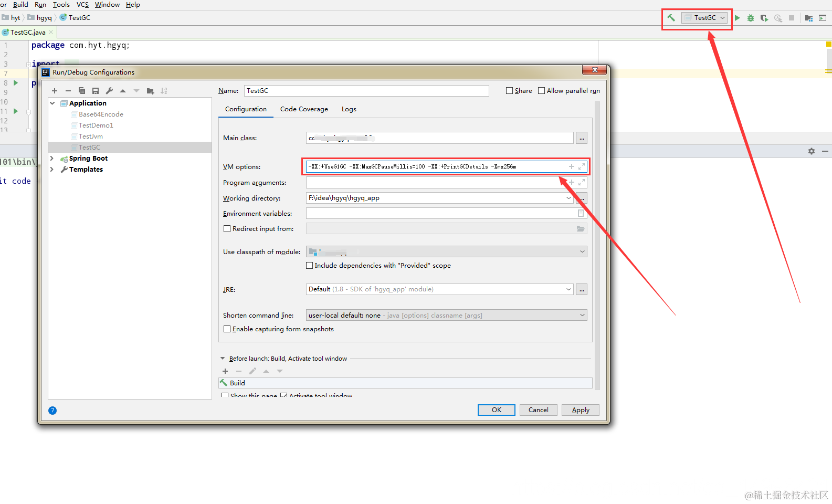The image size is (832, 504).
Task: Save the configuration with the floppy disk icon
Action: click(96, 91)
